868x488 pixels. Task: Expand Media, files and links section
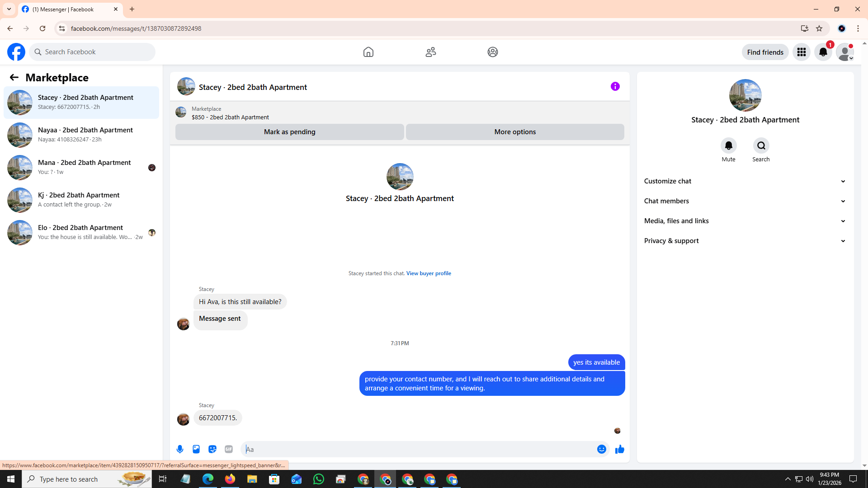coord(745,221)
